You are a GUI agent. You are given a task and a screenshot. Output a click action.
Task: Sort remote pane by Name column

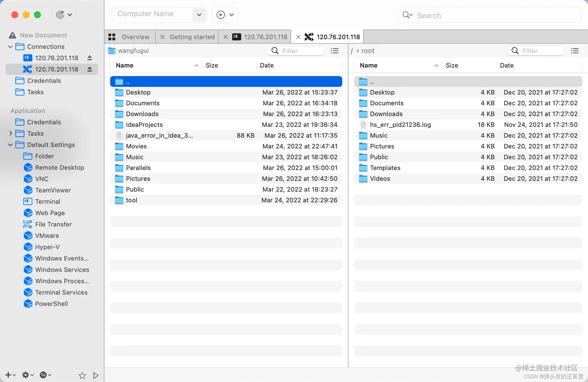[x=399, y=65]
